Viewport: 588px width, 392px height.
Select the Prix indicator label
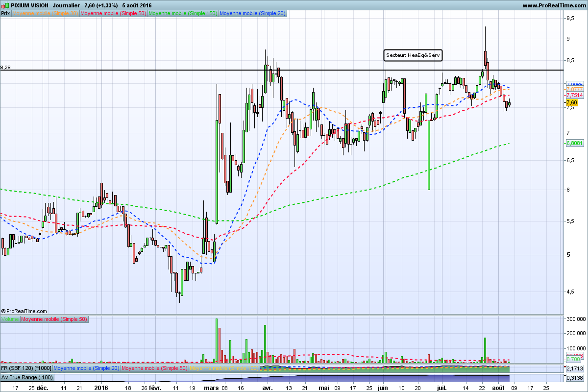click(6, 14)
